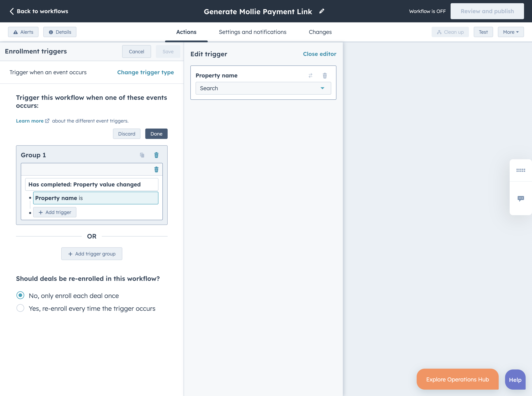Select No, only enroll each deal once
Image resolution: width=532 pixels, height=396 pixels.
[20, 295]
